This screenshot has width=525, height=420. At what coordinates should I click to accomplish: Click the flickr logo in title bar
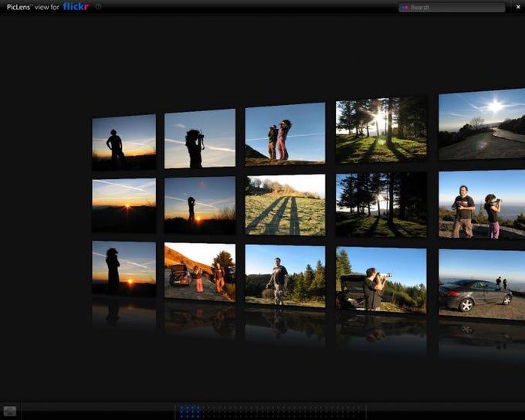click(x=76, y=7)
